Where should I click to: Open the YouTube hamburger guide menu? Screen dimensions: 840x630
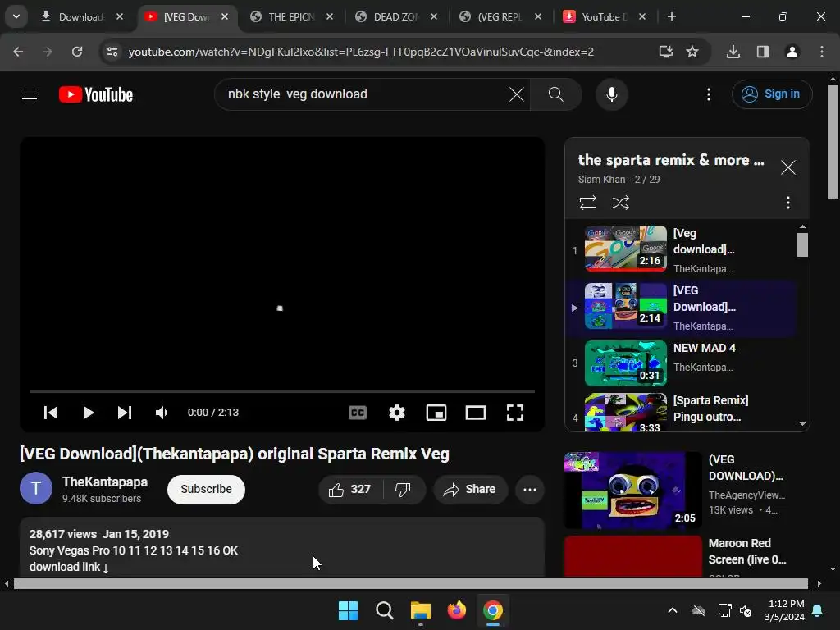pos(30,94)
